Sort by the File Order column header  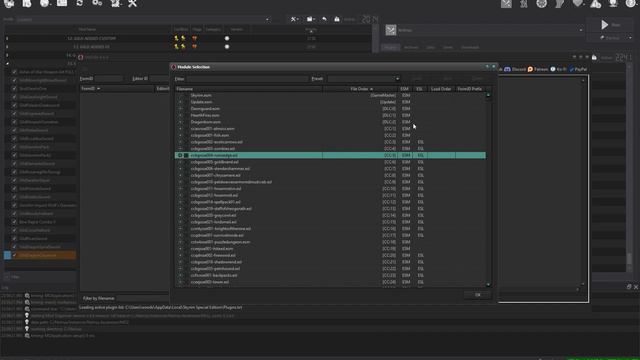[360, 89]
